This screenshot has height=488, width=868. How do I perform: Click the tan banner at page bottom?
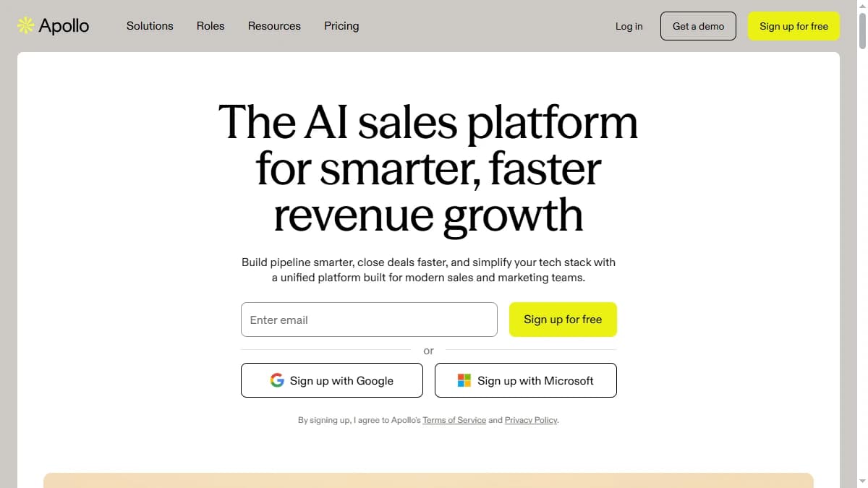[x=428, y=481]
